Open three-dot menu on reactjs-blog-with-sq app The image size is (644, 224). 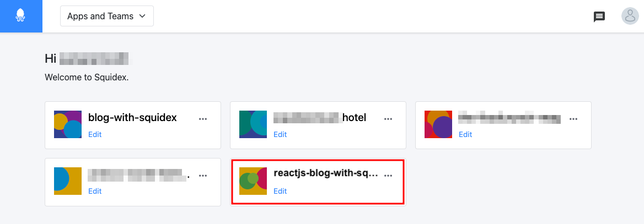click(x=388, y=176)
